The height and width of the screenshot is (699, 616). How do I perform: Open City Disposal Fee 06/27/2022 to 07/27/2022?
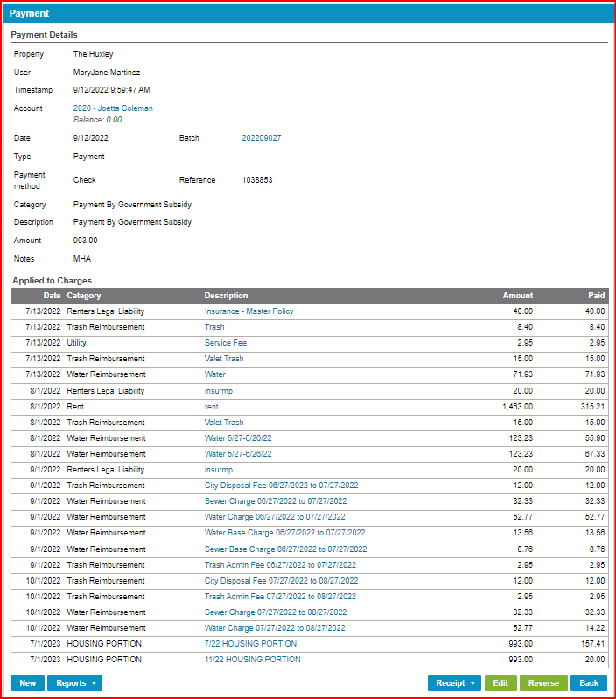pyautogui.click(x=281, y=486)
